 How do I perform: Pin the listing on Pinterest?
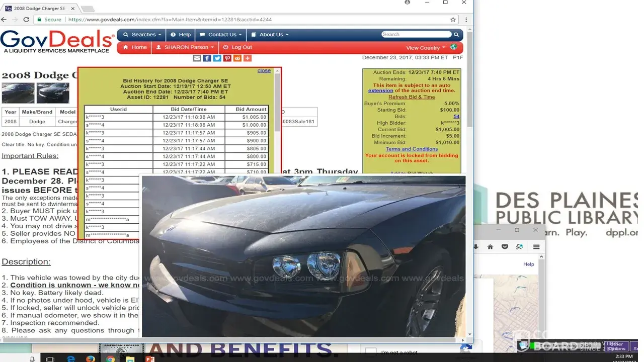point(227,58)
